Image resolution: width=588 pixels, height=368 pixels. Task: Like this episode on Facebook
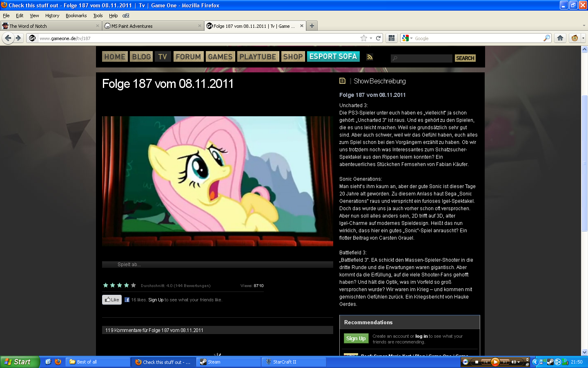click(112, 300)
